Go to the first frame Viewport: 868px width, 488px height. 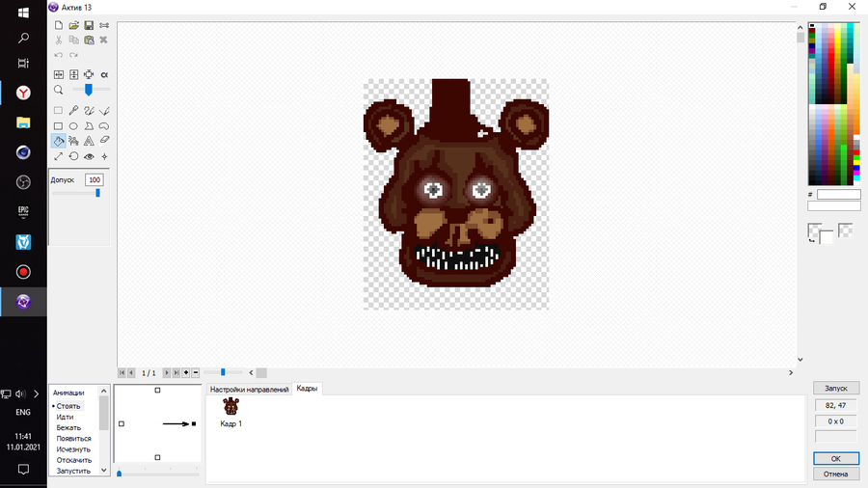pos(122,373)
